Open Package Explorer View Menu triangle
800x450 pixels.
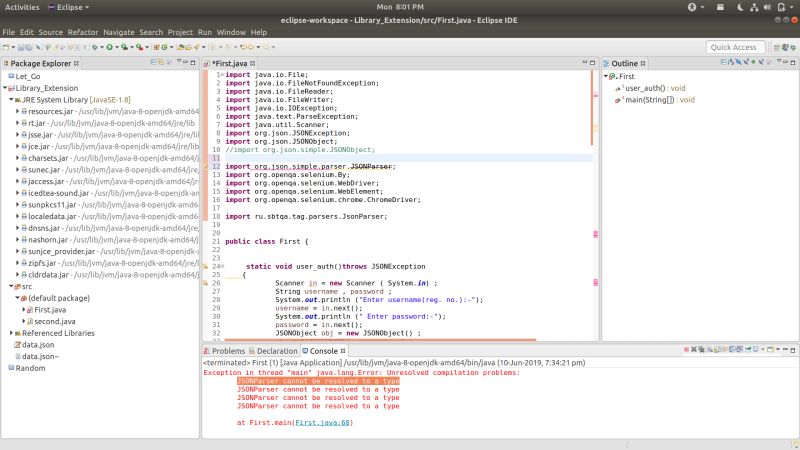pos(179,62)
